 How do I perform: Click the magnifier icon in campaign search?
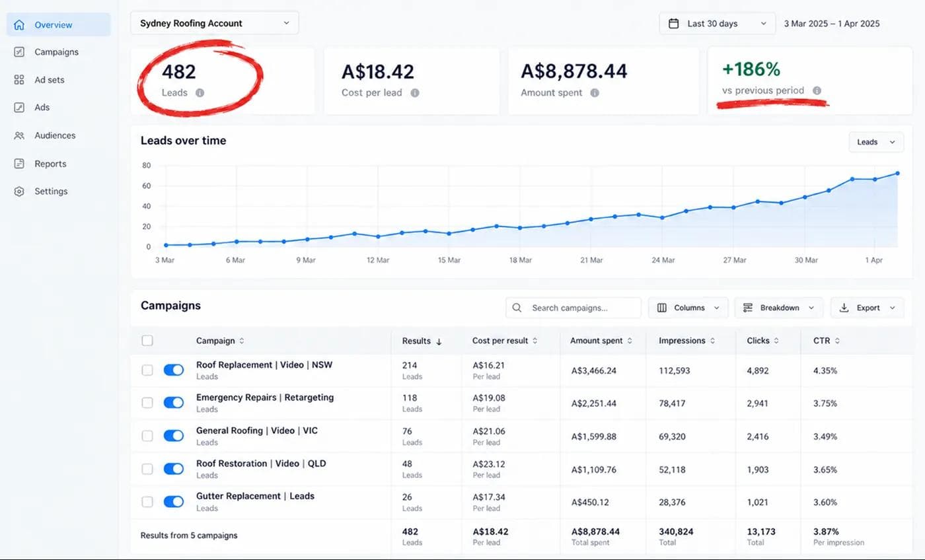(517, 308)
